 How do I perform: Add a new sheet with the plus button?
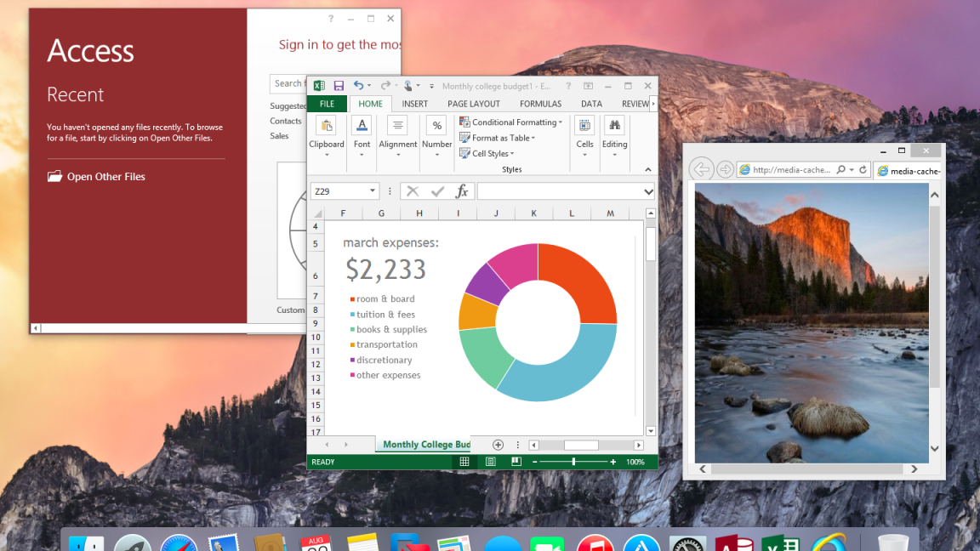tap(499, 445)
